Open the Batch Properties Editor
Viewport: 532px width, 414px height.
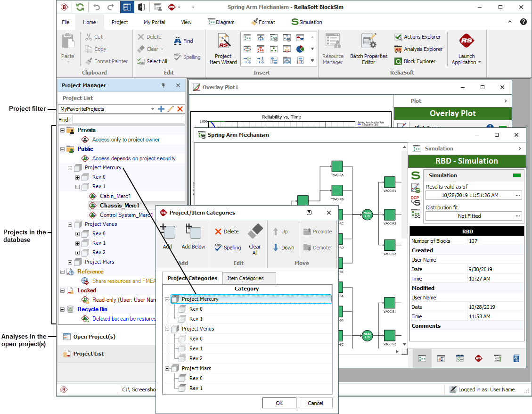pyautogui.click(x=368, y=49)
